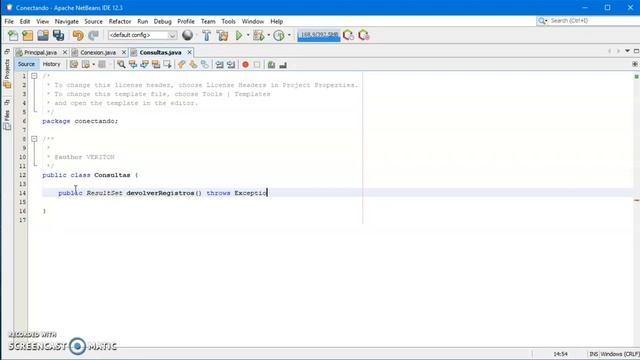Click the editor split handle at right
The image size is (640, 360).
[x=635, y=64]
